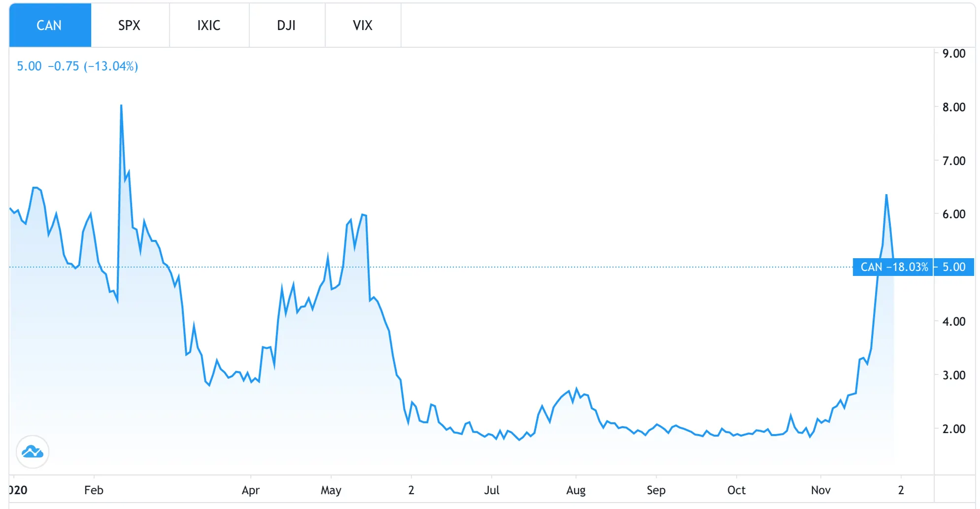Open the IXIC symbol tab
Screen dimensions: 980x509
click(x=209, y=25)
